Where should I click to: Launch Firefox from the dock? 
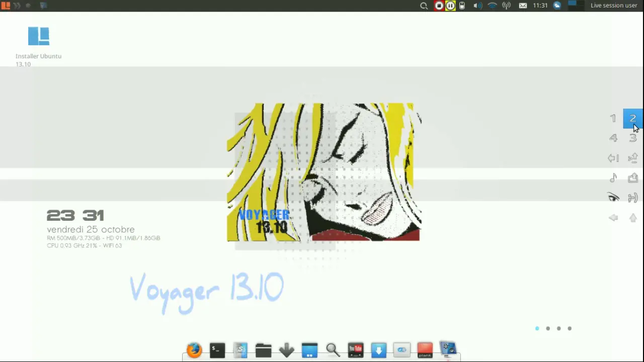tap(194, 350)
